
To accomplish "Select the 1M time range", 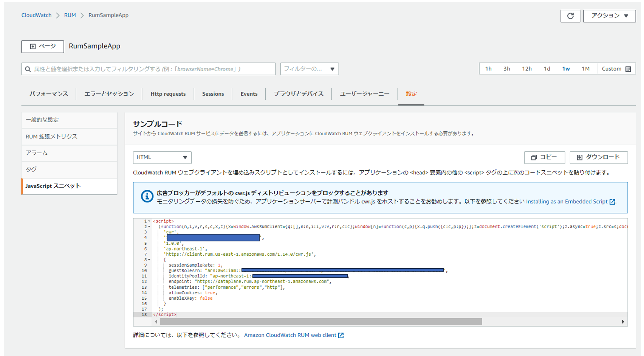I will click(585, 69).
